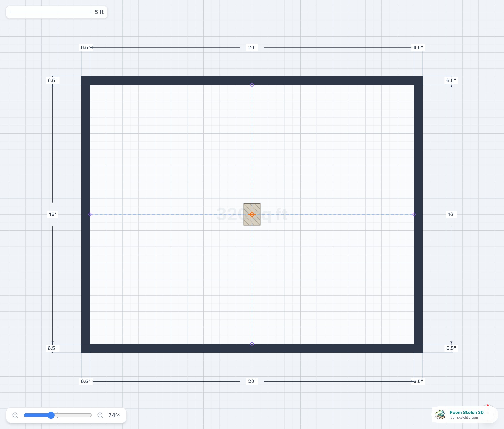504x429 pixels.
Task: Click the red north compass arrow
Action: pos(488,405)
